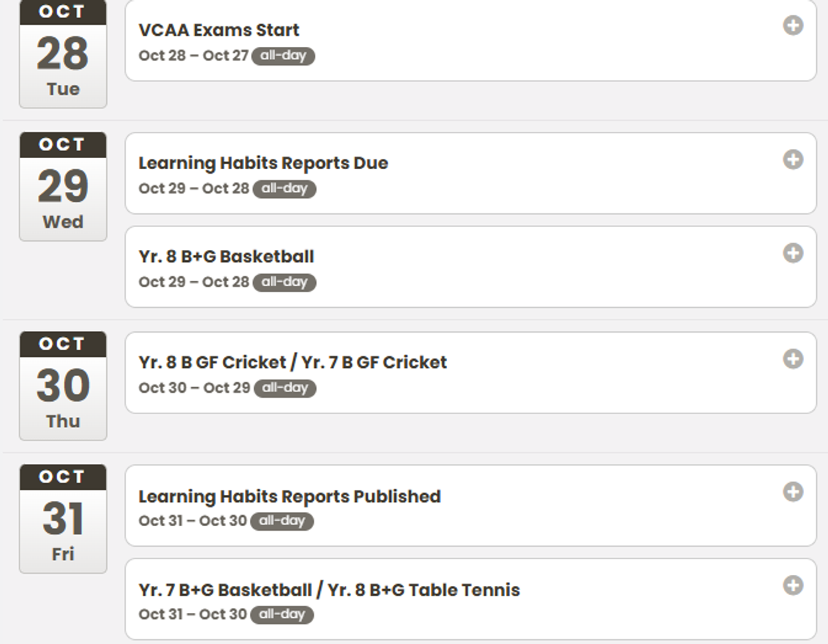
Task: Click the Oct 28 Tue date tile
Action: pos(63,54)
